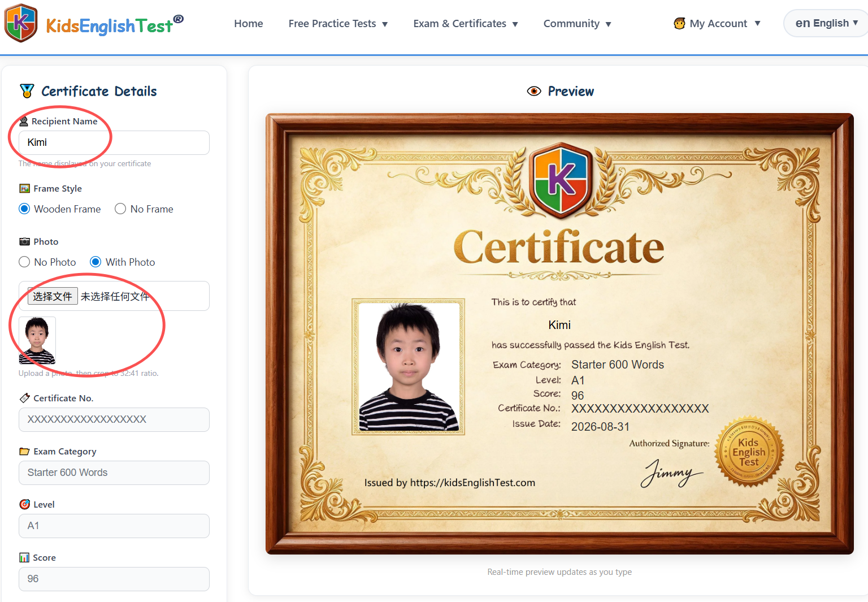Viewport: 868px width, 602px height.
Task: Click the child's photo on the certificate
Action: coord(408,367)
